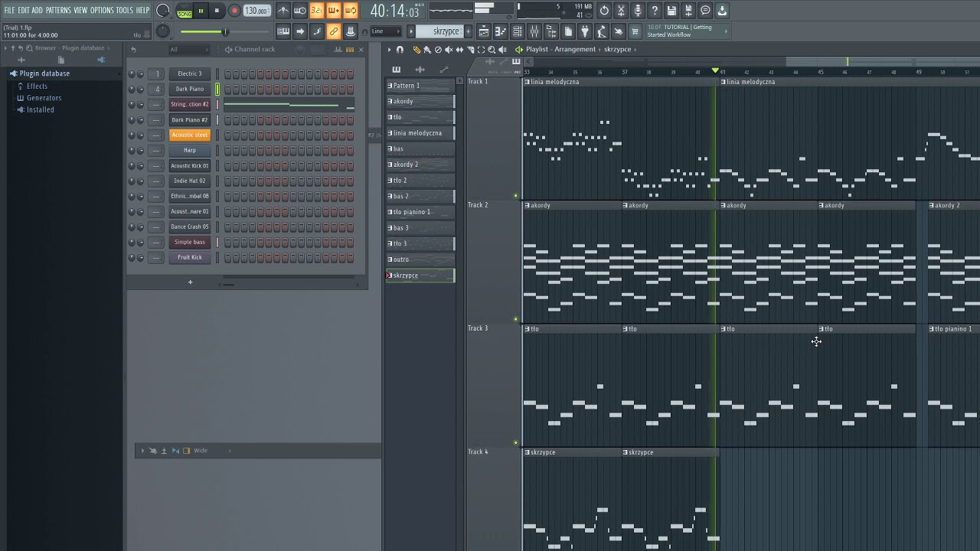This screenshot has width=980, height=551.
Task: Open the EDIT menu
Action: [x=24, y=11]
